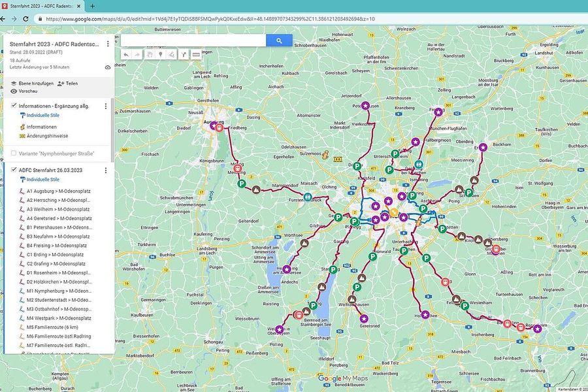The width and height of the screenshot is (588, 392).
Task: Click the red train station marker at Mering
Action: pos(237,169)
